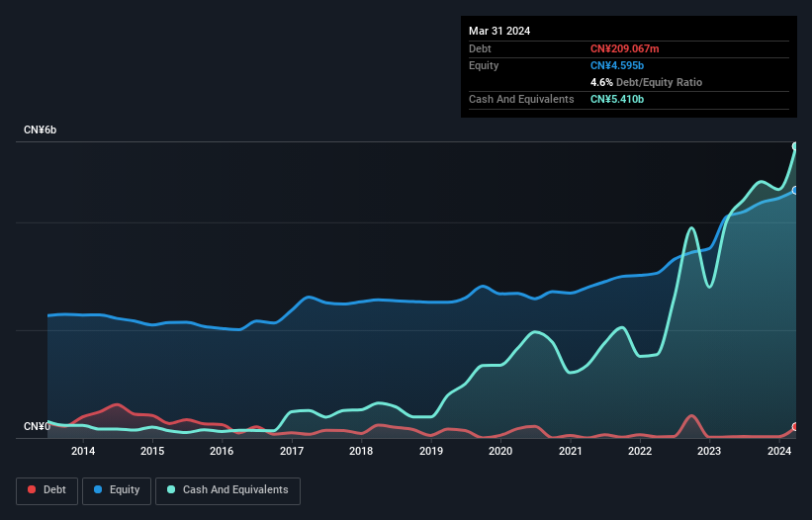Select the 2014 label on the x-axis
Viewport: 812px width, 520px height.
coord(83,452)
